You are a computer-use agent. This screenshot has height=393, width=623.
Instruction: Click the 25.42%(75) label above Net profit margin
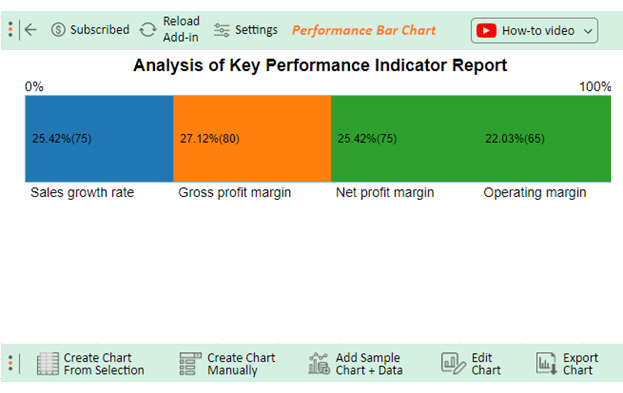click(367, 139)
